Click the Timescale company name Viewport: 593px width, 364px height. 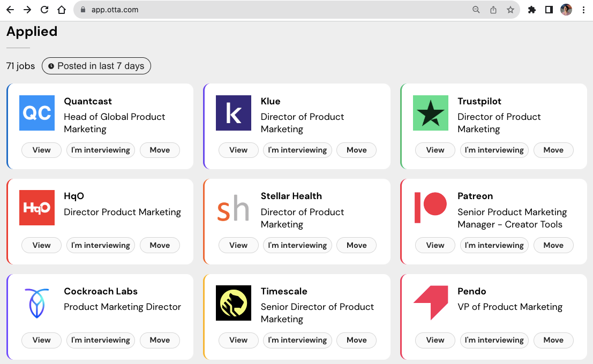tap(284, 291)
